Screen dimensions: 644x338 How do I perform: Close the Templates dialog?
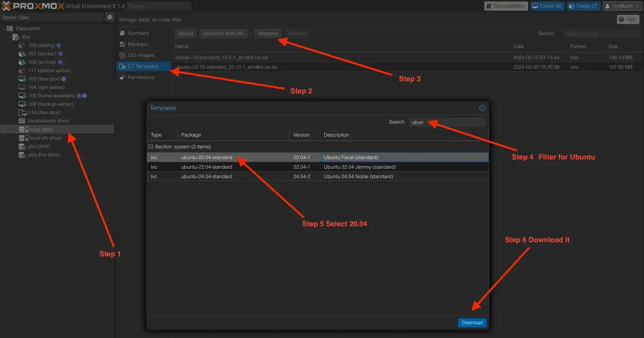click(x=482, y=108)
